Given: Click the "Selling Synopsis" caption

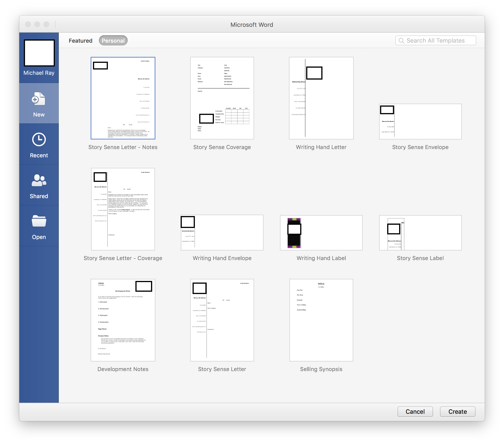Looking at the screenshot, I should [x=321, y=369].
